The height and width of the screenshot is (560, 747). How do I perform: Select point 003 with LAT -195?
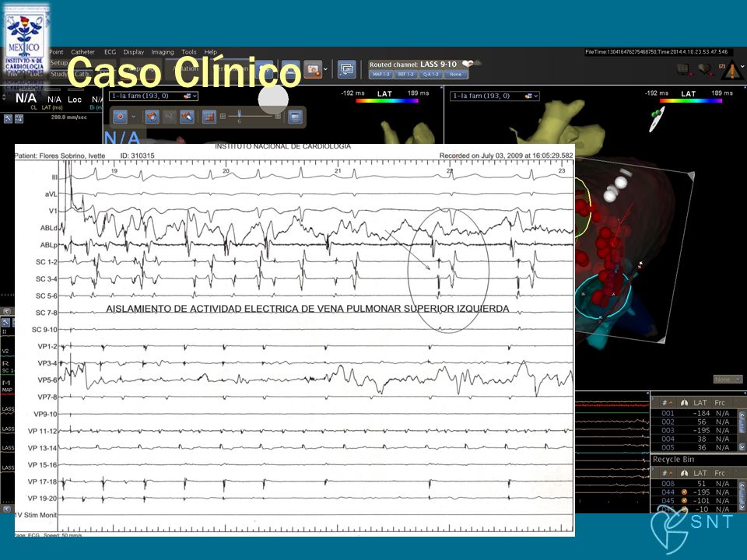pyautogui.click(x=695, y=430)
